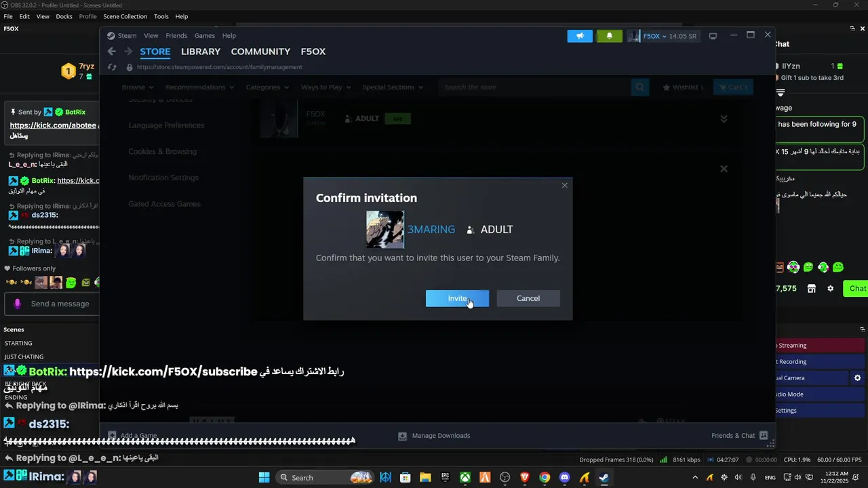Viewport: 868px width, 488px height.
Task: Open the STORE tab in Steam
Action: tap(155, 52)
